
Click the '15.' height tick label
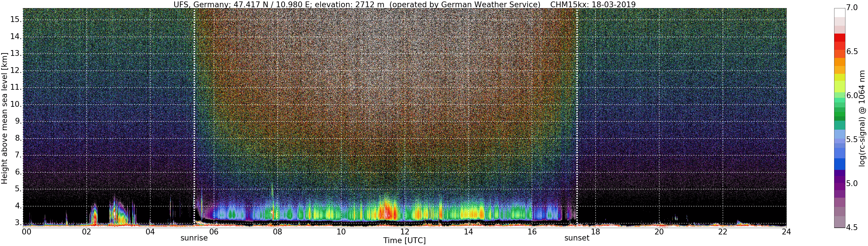click(16, 20)
